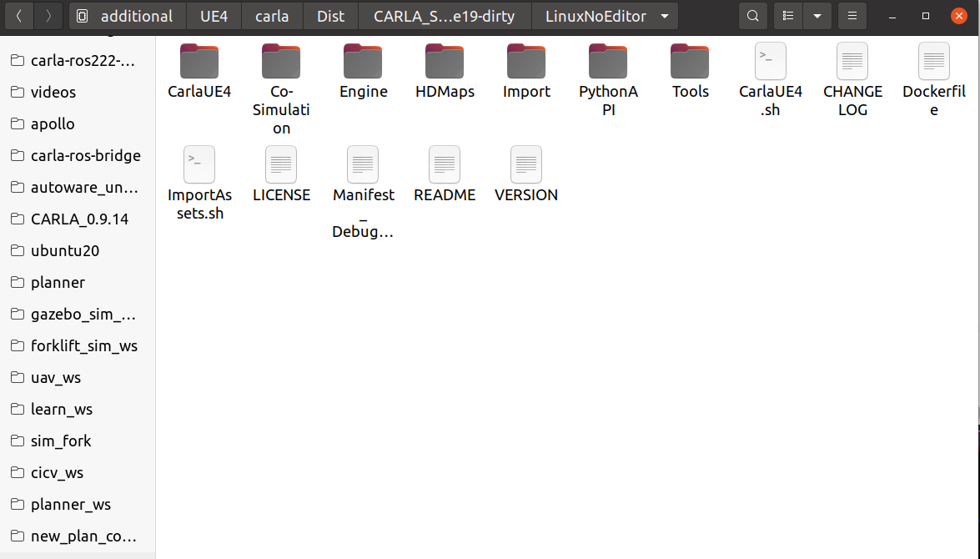Open carla-ros222 sidebar bookmark
Viewport: 980px width, 559px height.
(x=78, y=61)
